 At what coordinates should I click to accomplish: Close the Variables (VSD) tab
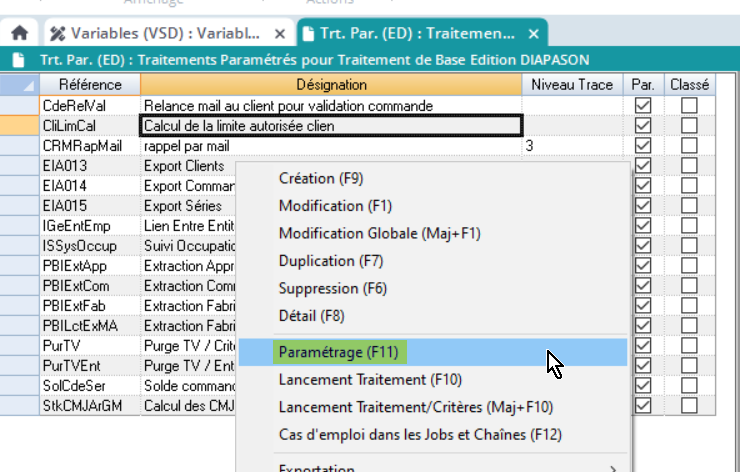[x=283, y=33]
